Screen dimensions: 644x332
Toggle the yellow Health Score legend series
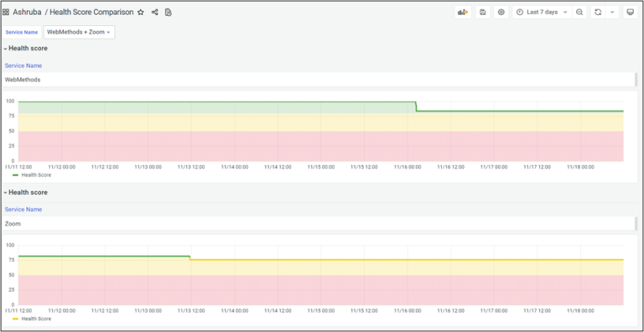point(32,319)
